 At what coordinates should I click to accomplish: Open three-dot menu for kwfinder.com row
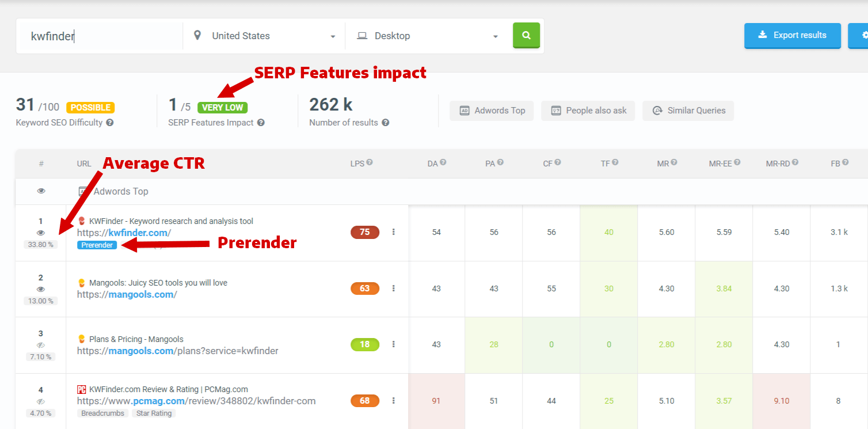tap(394, 232)
